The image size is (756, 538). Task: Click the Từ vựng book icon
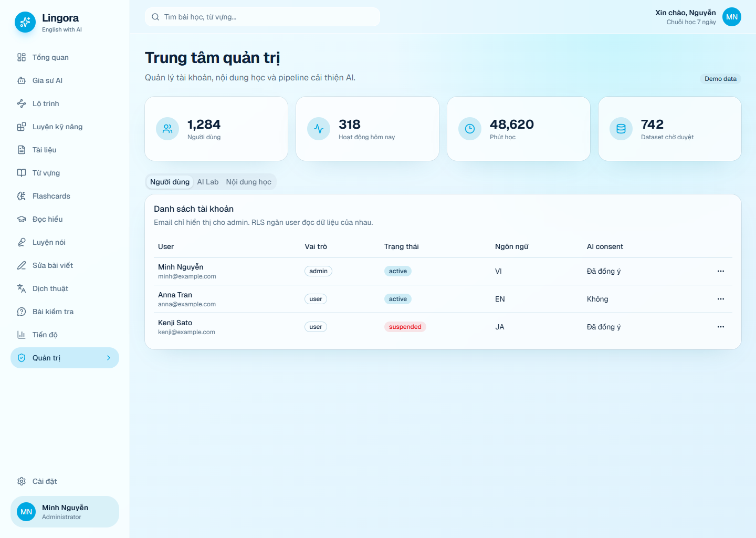22,173
